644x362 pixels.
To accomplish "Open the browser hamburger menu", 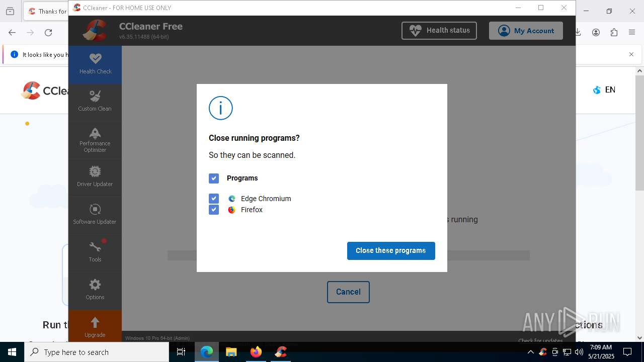I will click(x=632, y=32).
